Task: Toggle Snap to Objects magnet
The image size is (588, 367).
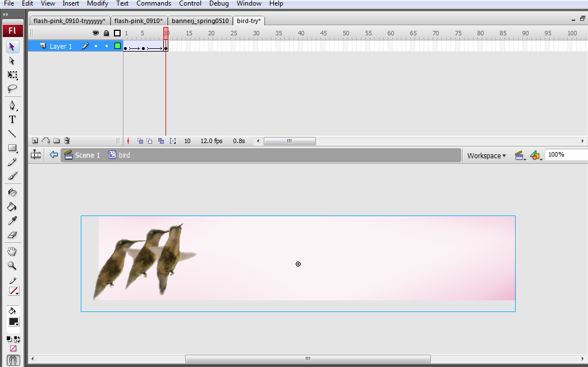Action: pyautogui.click(x=12, y=360)
